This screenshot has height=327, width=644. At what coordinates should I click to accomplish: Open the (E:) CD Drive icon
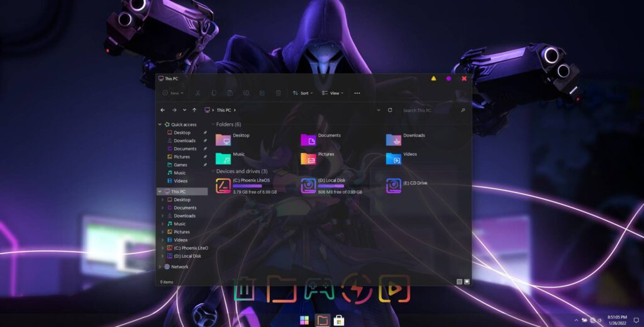click(x=394, y=186)
